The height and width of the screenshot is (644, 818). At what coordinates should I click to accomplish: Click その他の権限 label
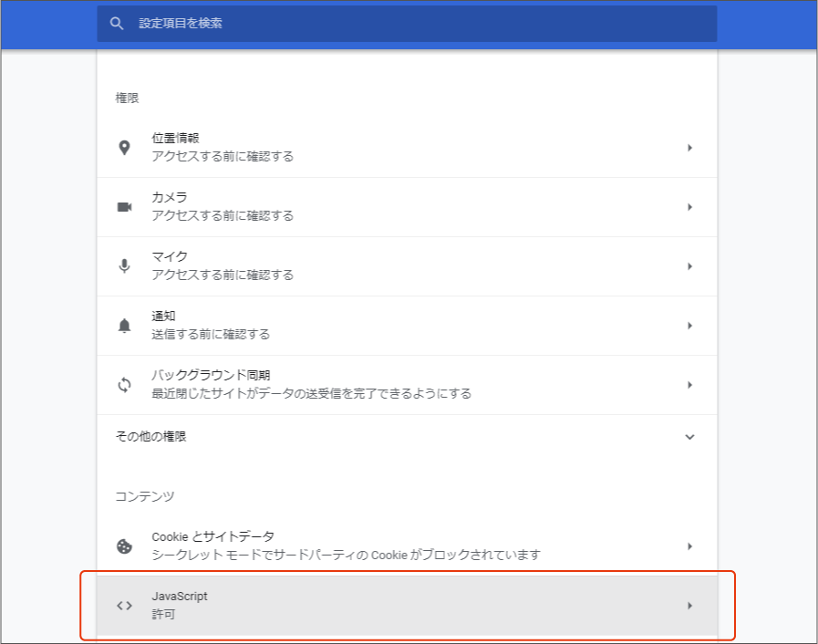pyautogui.click(x=150, y=436)
